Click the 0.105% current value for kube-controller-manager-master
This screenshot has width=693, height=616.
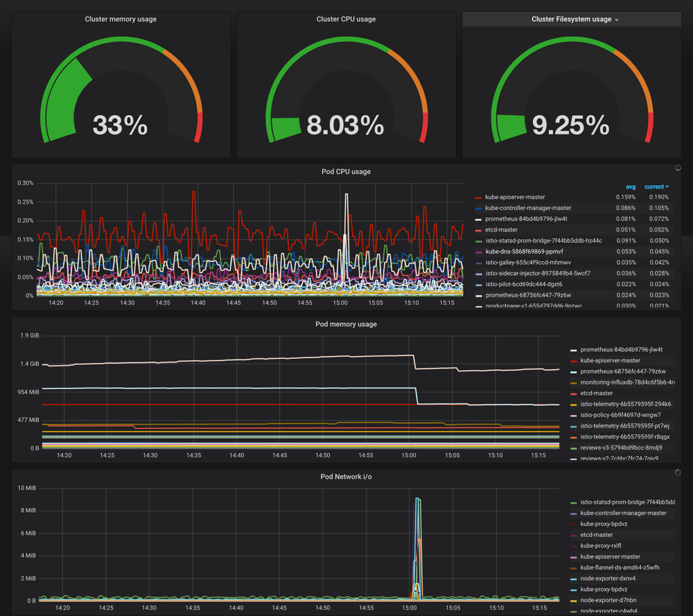(x=659, y=208)
